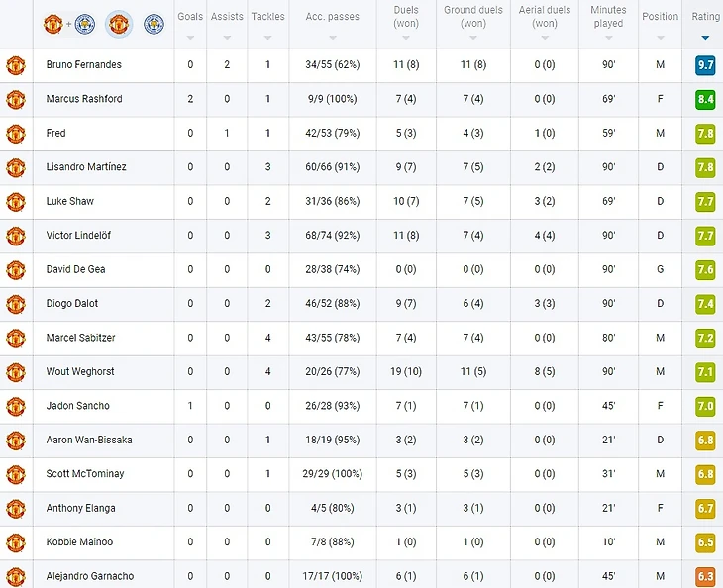
Task: Select the Leicester City only filter
Action: click(x=154, y=24)
